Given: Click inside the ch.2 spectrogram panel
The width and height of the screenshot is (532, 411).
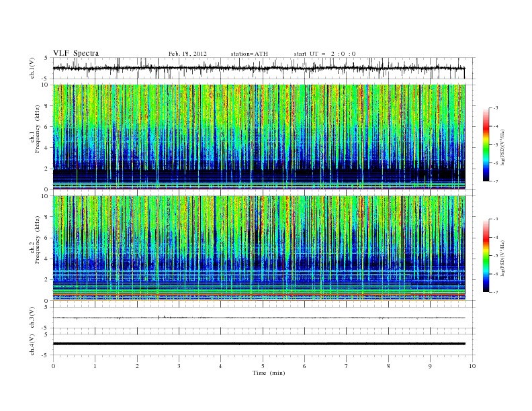Looking at the screenshot, I should tap(259, 248).
